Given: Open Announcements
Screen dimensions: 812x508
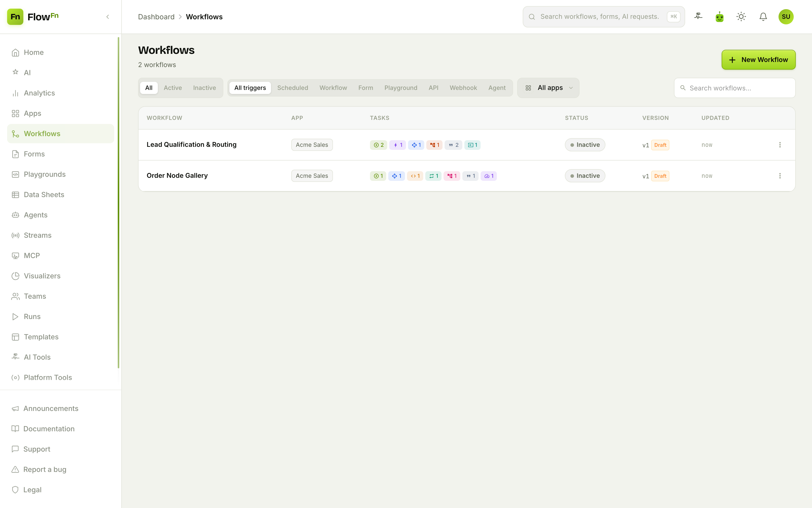Looking at the screenshot, I should click(x=60, y=408).
